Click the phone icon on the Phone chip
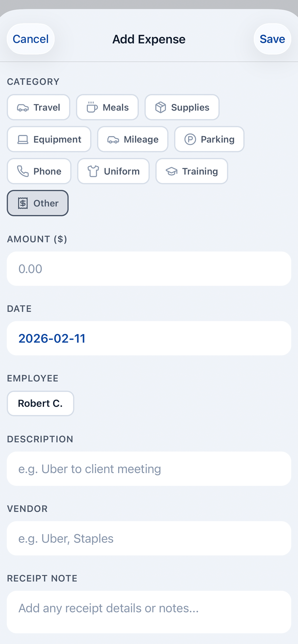The height and width of the screenshot is (644, 298). (23, 171)
